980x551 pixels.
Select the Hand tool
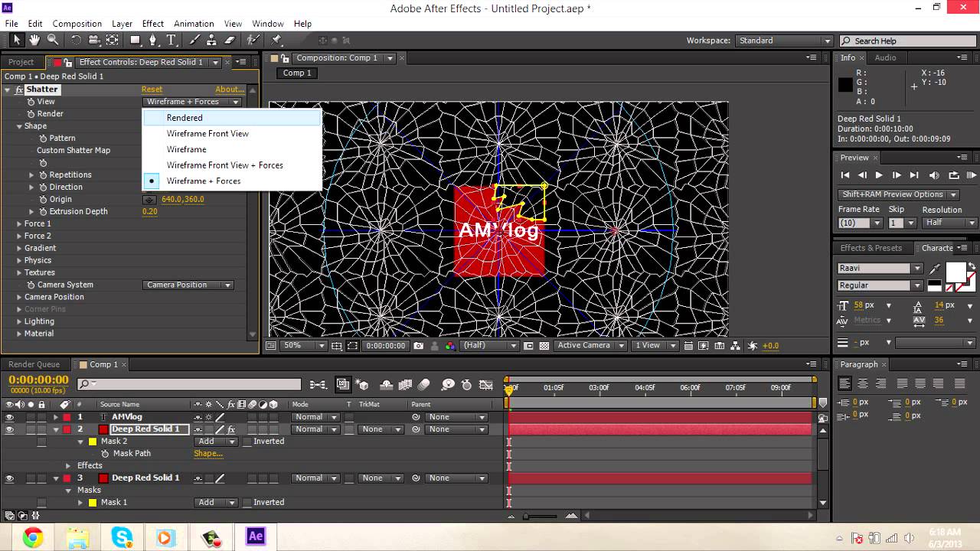34,41
